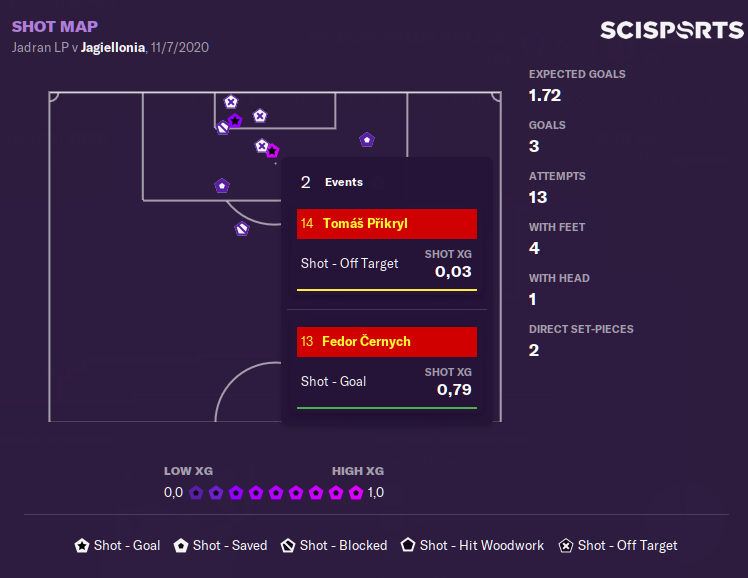Click the bright magenta goal marker beside the events popup

tap(272, 151)
